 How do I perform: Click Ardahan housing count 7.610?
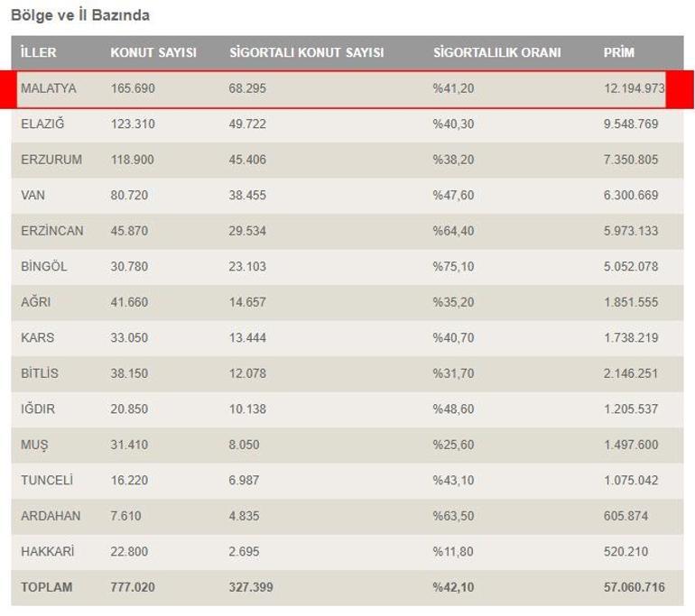click(x=125, y=516)
